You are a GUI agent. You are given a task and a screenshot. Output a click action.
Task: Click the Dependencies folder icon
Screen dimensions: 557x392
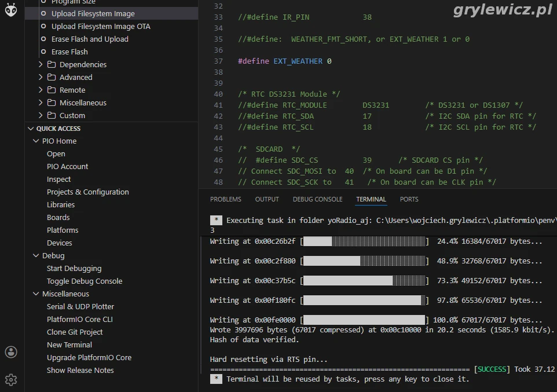click(52, 64)
